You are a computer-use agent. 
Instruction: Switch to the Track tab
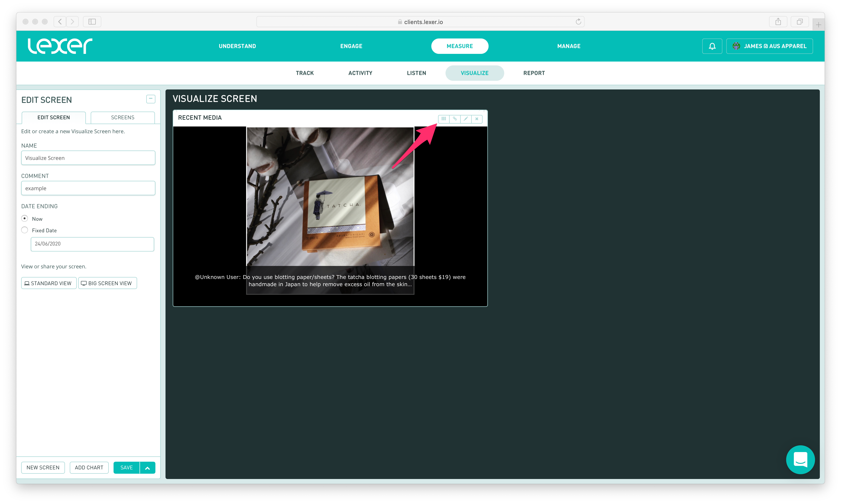pos(305,73)
